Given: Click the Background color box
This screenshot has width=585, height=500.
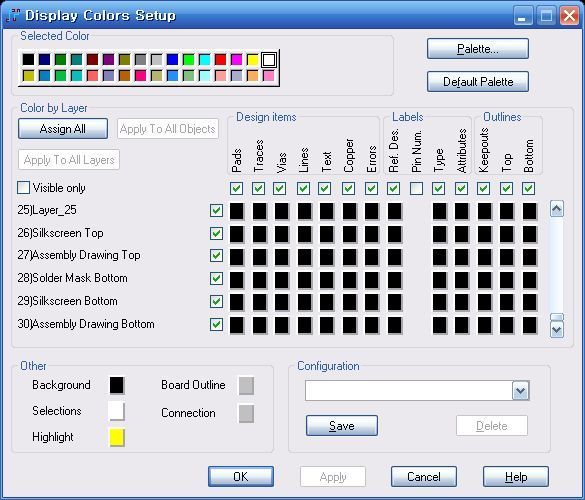Looking at the screenshot, I should (x=117, y=385).
